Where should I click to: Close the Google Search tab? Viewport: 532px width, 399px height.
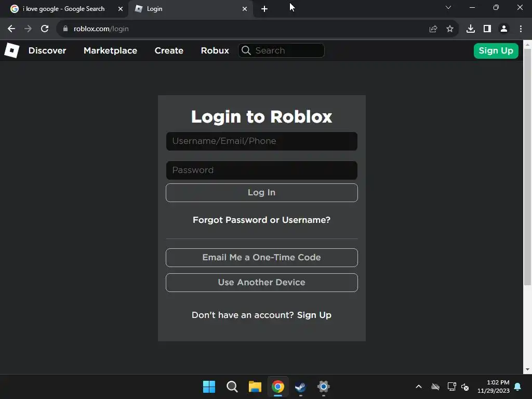pyautogui.click(x=121, y=9)
